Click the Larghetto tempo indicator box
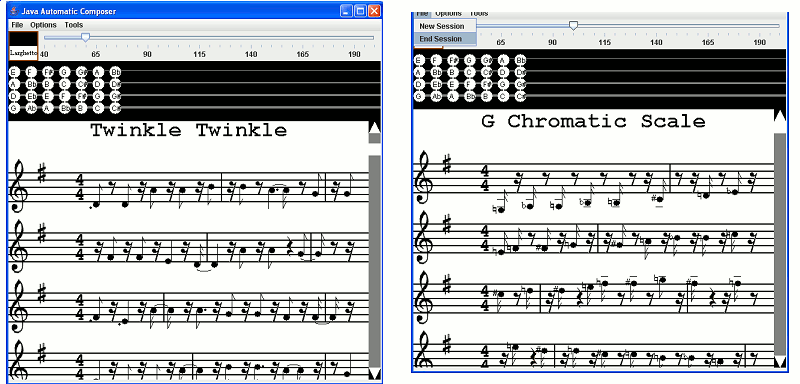Image resolution: width=800 pixels, height=384 pixels. [x=23, y=46]
